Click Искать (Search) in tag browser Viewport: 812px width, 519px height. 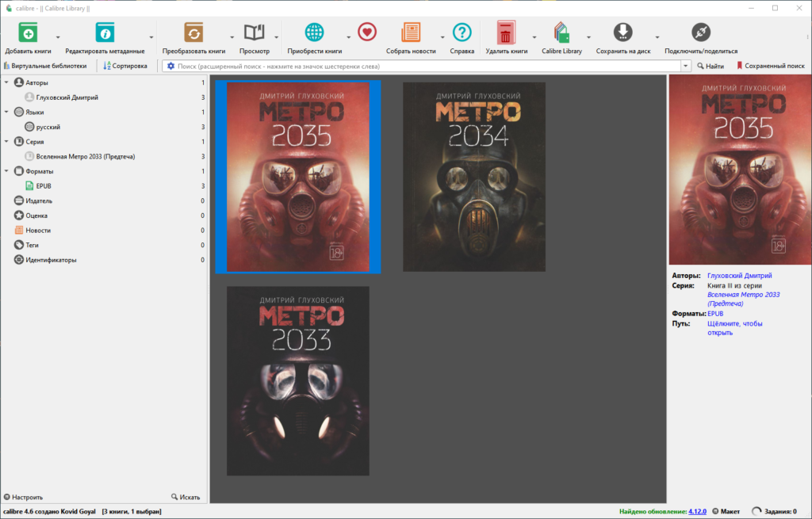[186, 498]
